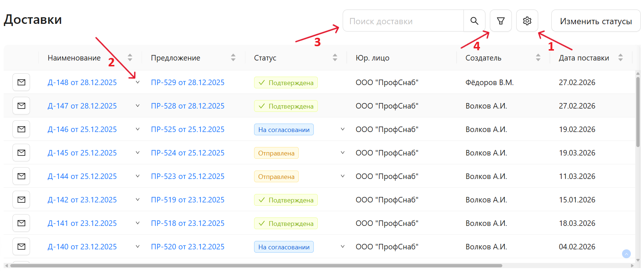Expand chevron next to Д-148 name
The image size is (644, 271).
[x=138, y=82]
